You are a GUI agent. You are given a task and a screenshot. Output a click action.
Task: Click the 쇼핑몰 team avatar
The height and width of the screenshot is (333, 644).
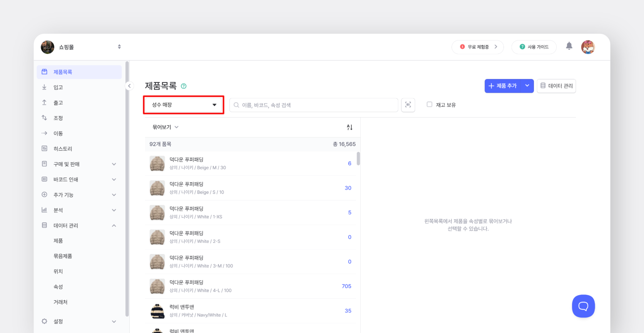48,47
